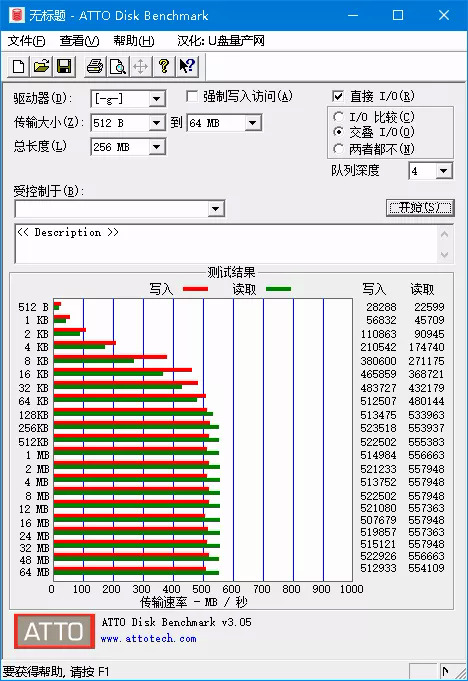Click the 开始 start button
Image resolution: width=468 pixels, height=681 pixels.
point(419,208)
